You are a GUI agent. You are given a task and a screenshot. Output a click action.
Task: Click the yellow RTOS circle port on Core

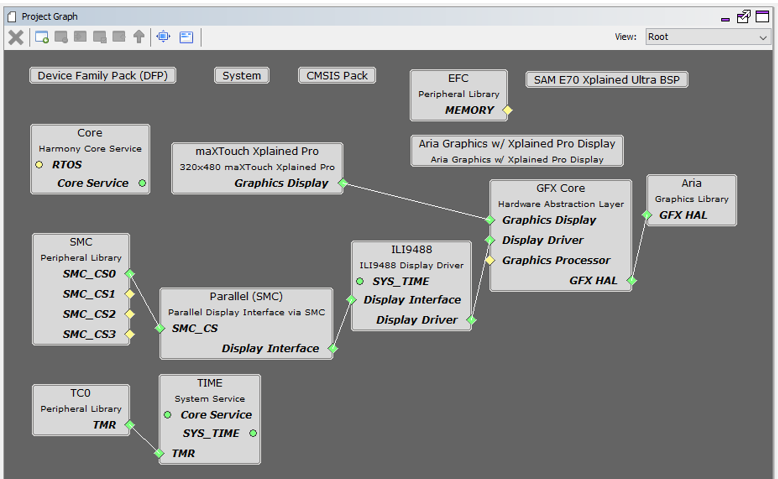point(39,164)
